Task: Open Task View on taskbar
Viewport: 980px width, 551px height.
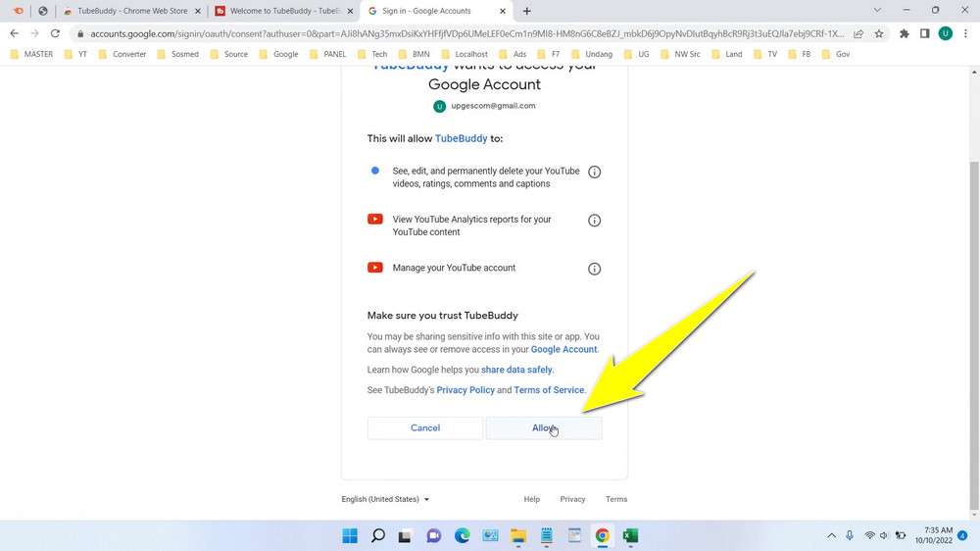Action: click(x=405, y=536)
